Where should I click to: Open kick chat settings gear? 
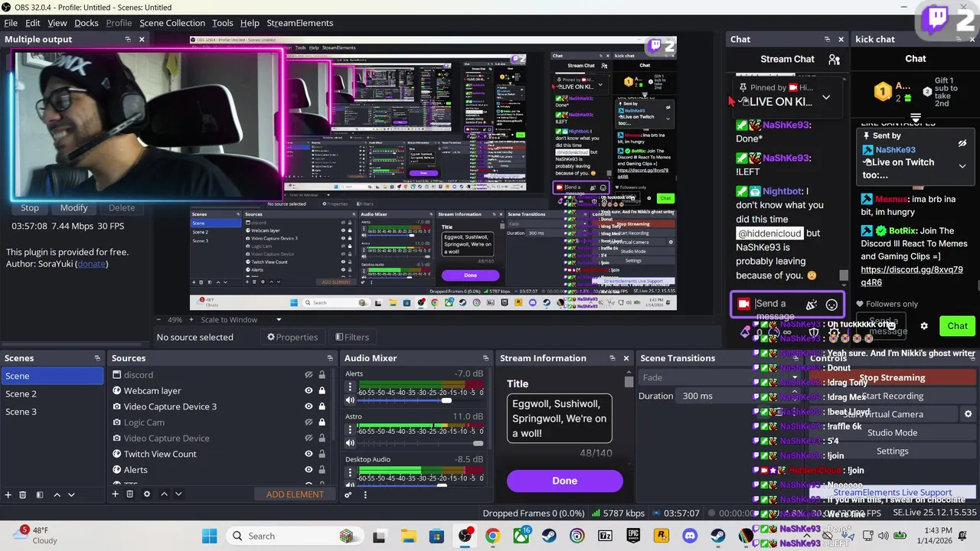coord(924,326)
